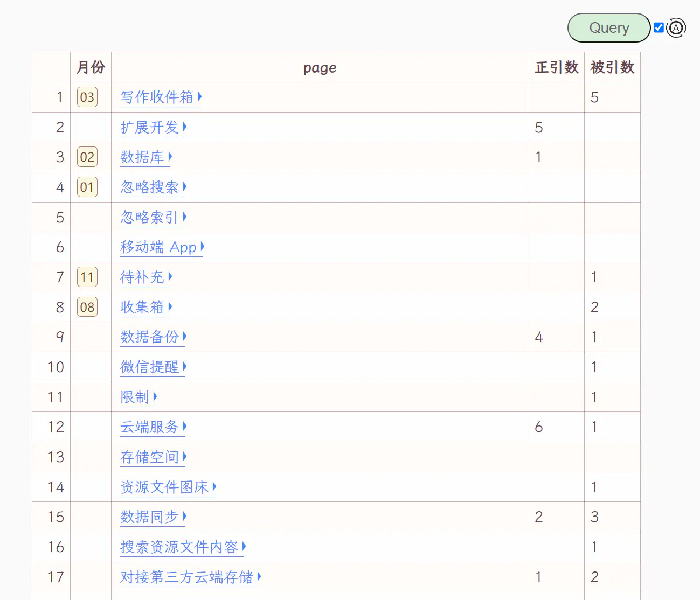
Task: Click 正引数 value 5 in 扩展开发 row
Action: pos(539,128)
